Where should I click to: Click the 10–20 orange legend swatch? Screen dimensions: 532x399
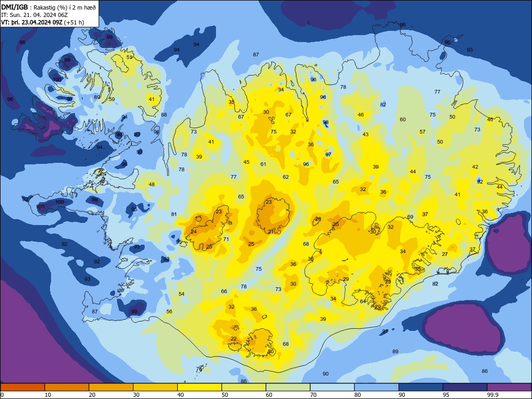click(67, 387)
